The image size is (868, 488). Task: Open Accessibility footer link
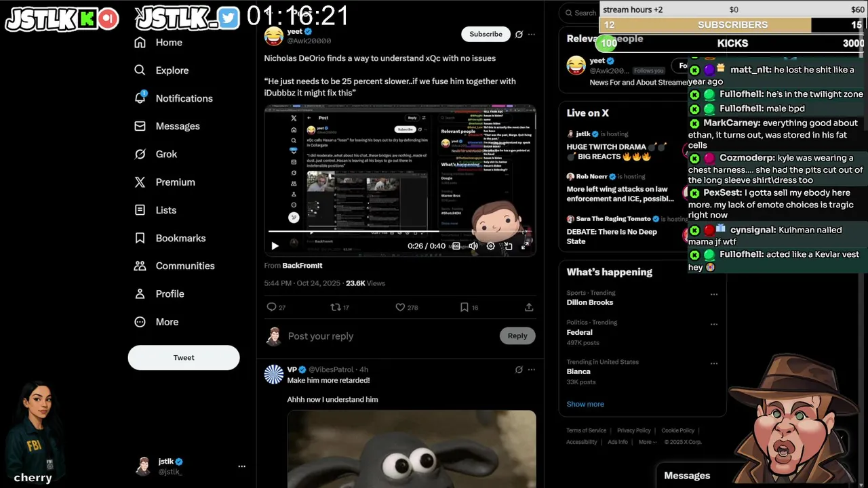582,442
